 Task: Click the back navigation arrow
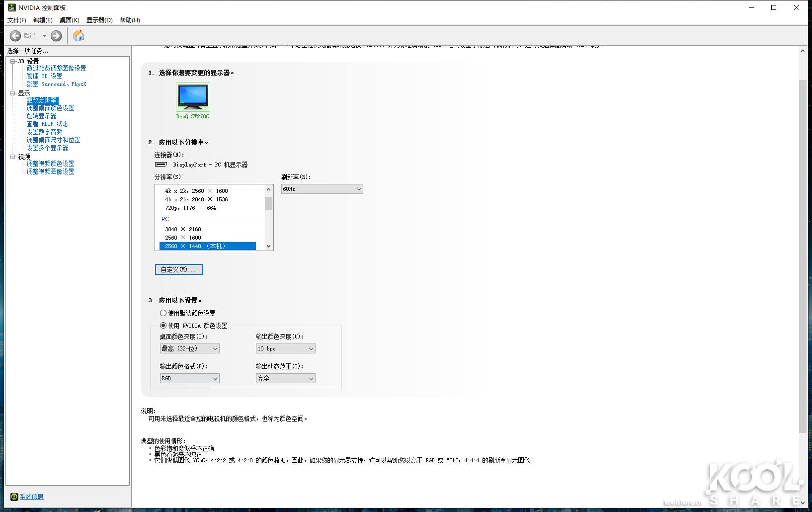14,35
